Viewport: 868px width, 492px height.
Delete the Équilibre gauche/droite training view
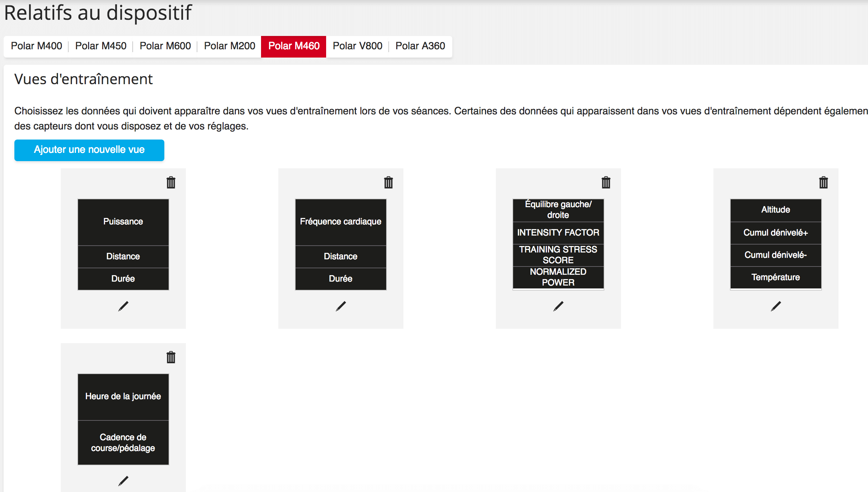(x=606, y=183)
